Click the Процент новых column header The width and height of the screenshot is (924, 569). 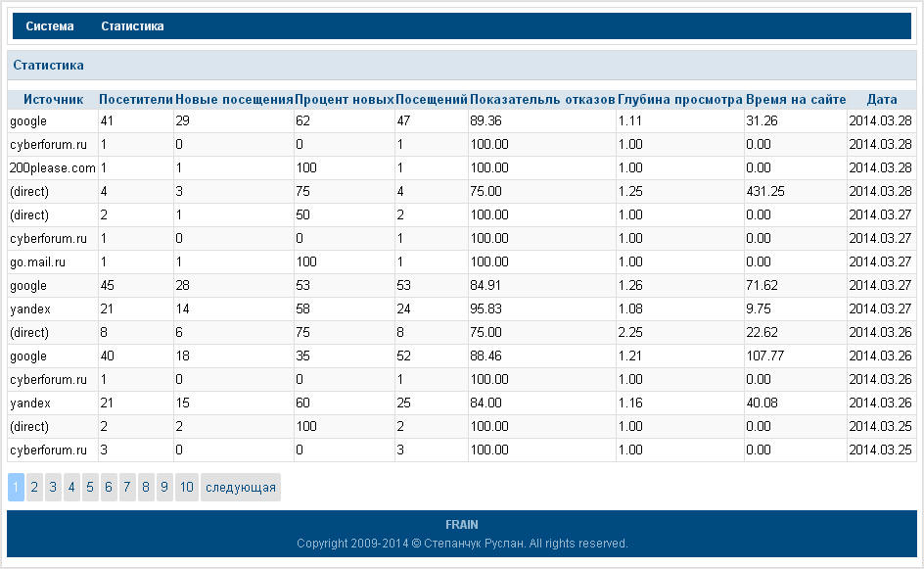click(x=345, y=100)
